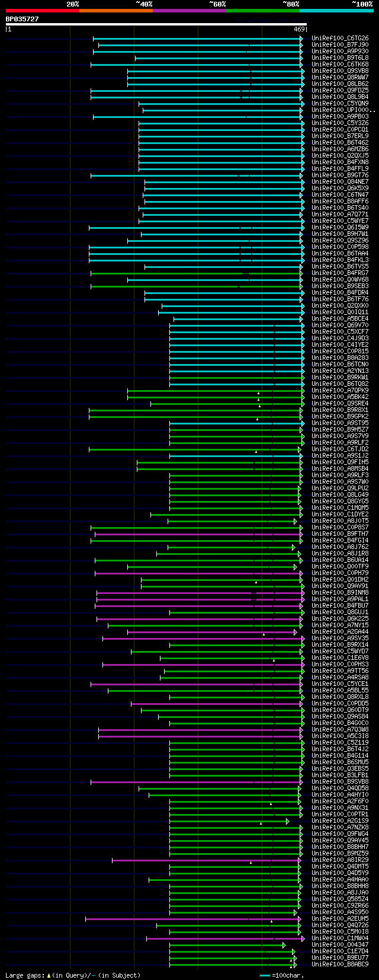This screenshot has width=379, height=980.
Task: Select the UniRef100_A8IR29 label
Action: click(x=340, y=860)
